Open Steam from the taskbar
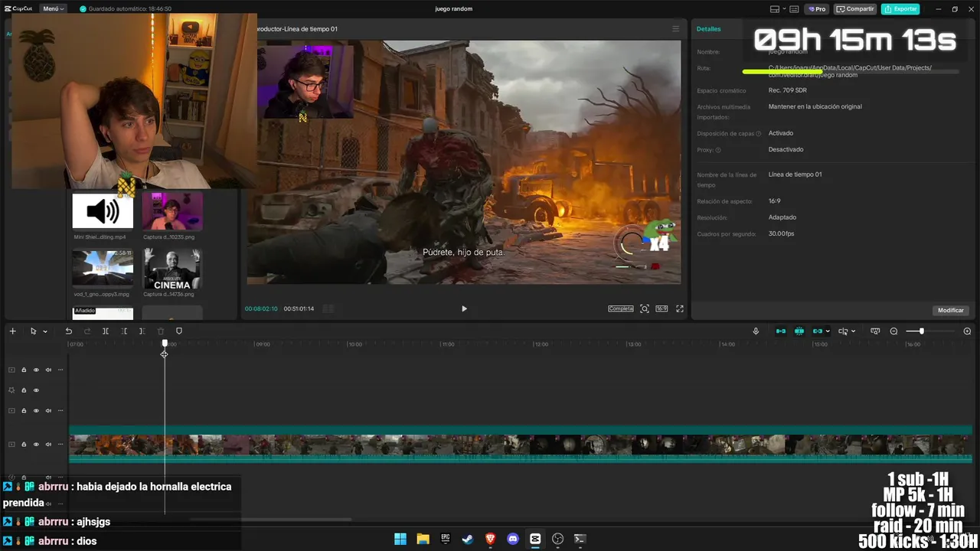 pyautogui.click(x=468, y=539)
